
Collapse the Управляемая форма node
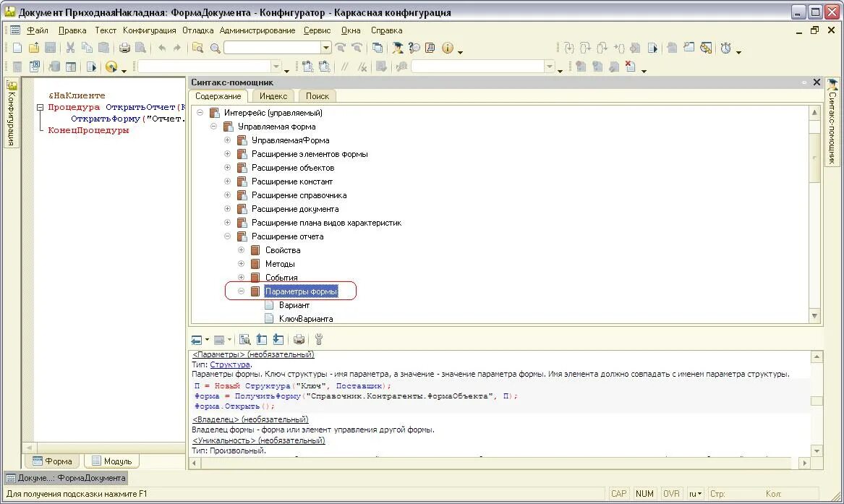(213, 127)
